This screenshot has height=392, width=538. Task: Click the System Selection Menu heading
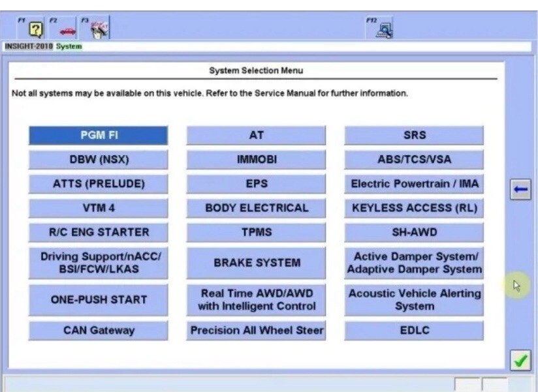coord(256,70)
